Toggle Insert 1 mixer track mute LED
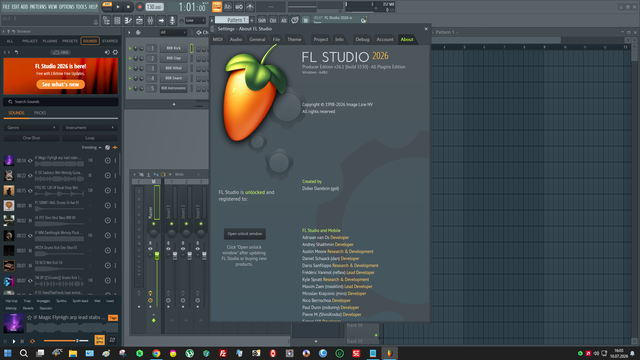 point(171,224)
